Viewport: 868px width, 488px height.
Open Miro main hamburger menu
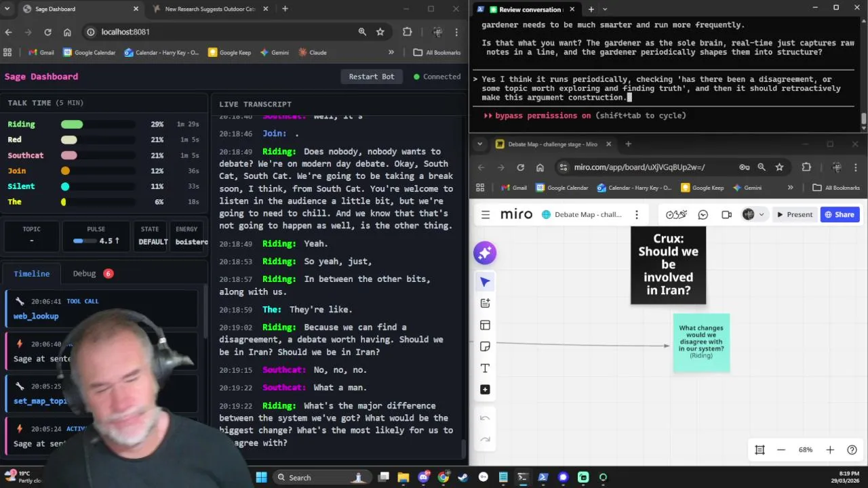tap(486, 214)
